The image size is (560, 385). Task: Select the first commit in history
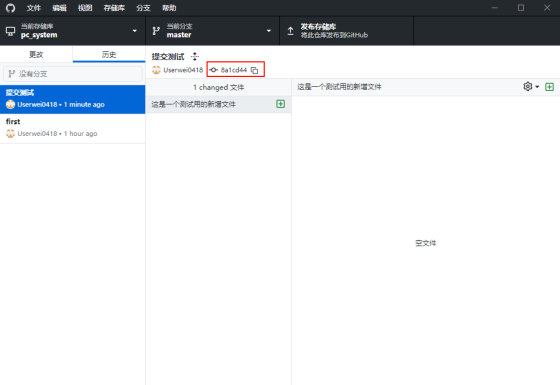(x=72, y=128)
